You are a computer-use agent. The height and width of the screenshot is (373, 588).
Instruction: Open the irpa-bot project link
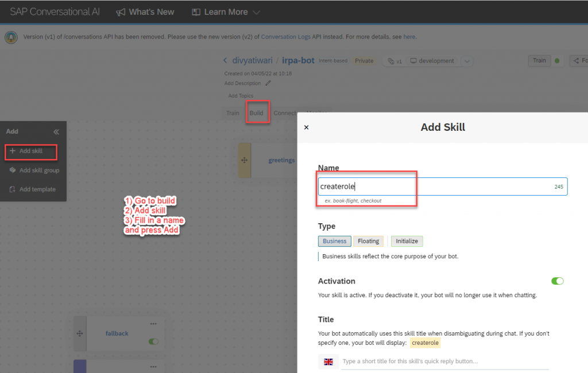click(x=298, y=60)
